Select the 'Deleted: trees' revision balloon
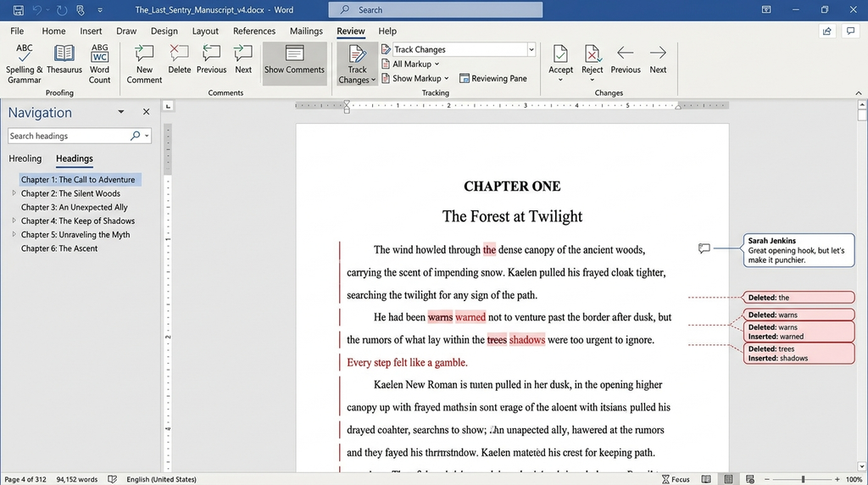Image resolution: width=868 pixels, height=485 pixels. [x=798, y=354]
